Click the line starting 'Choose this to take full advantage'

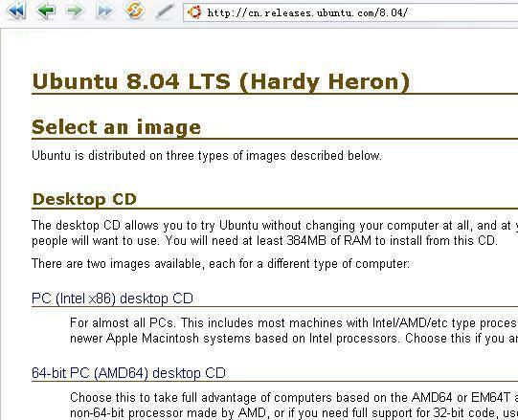coord(294,397)
